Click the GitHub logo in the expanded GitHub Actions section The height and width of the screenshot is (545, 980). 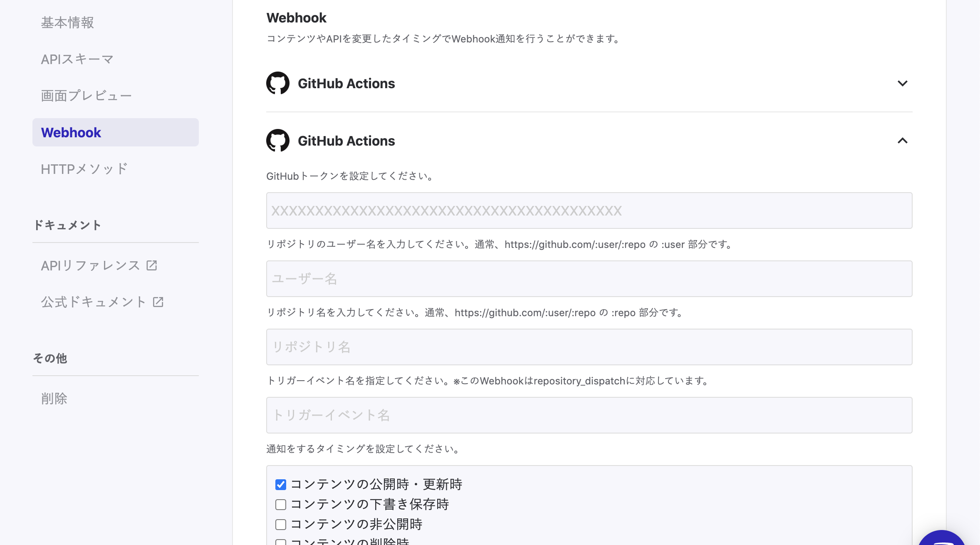click(x=278, y=141)
